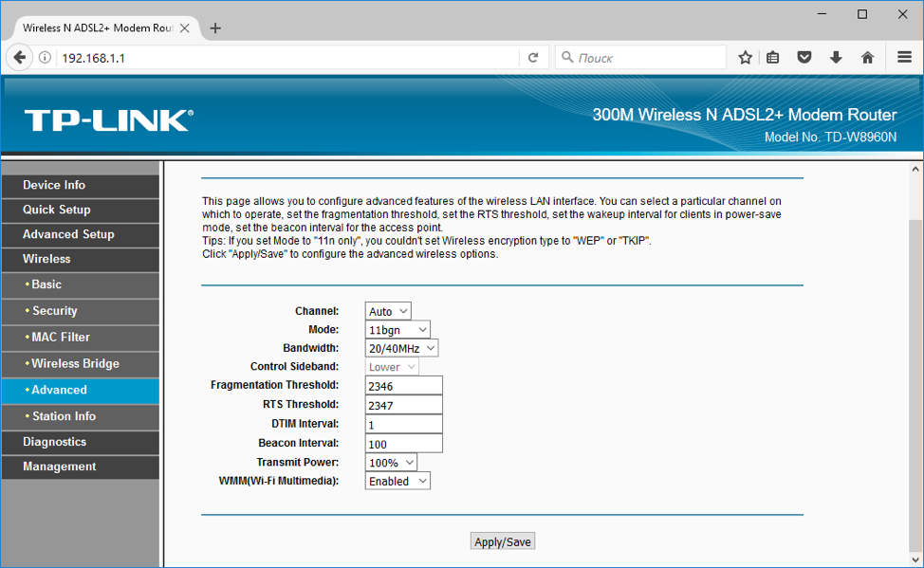Open the Transmit Power dropdown
The width and height of the screenshot is (924, 568).
pyautogui.click(x=391, y=463)
